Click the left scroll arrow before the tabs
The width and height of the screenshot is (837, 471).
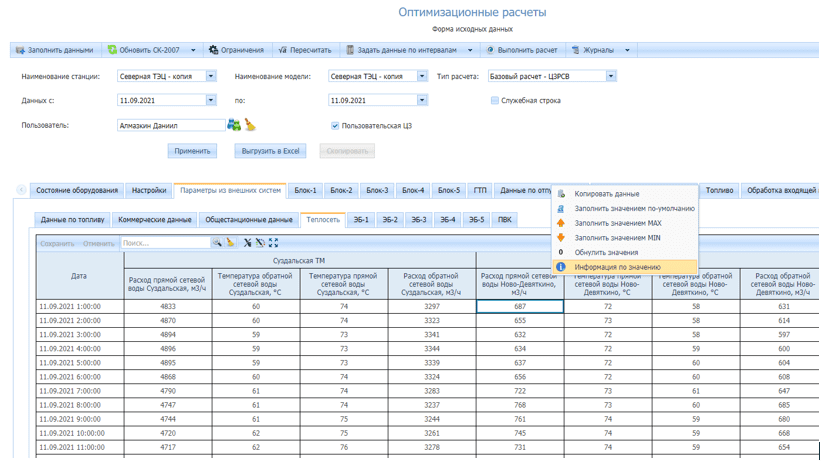pos(21,190)
